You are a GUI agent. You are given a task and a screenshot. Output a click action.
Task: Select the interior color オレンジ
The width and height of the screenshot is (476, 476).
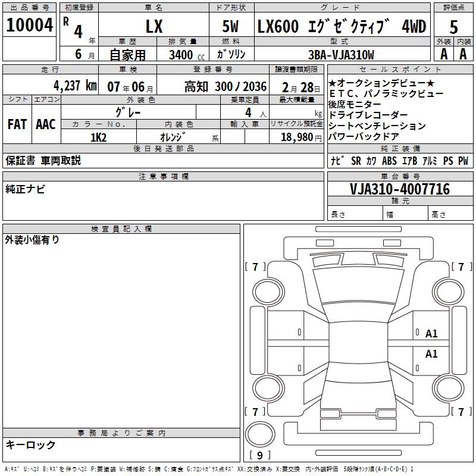click(173, 137)
